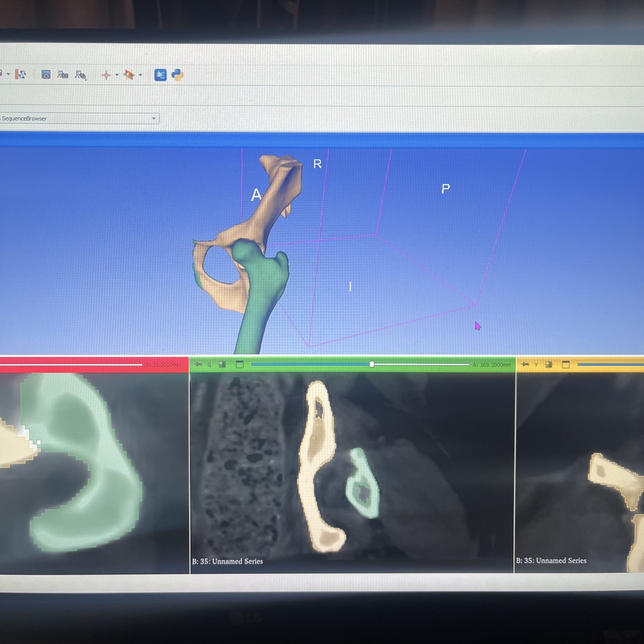Click the Python console icon
This screenshot has height=644, width=644.
click(x=178, y=75)
